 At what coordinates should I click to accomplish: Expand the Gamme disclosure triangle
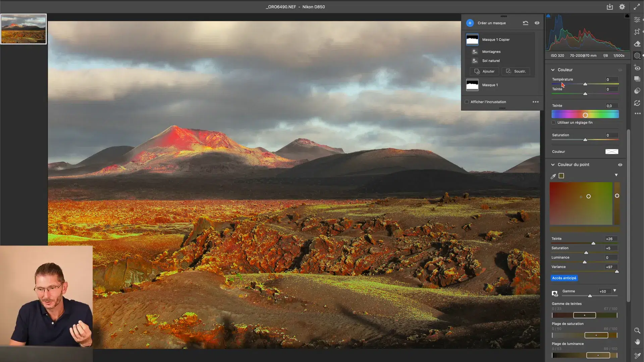coord(614,290)
